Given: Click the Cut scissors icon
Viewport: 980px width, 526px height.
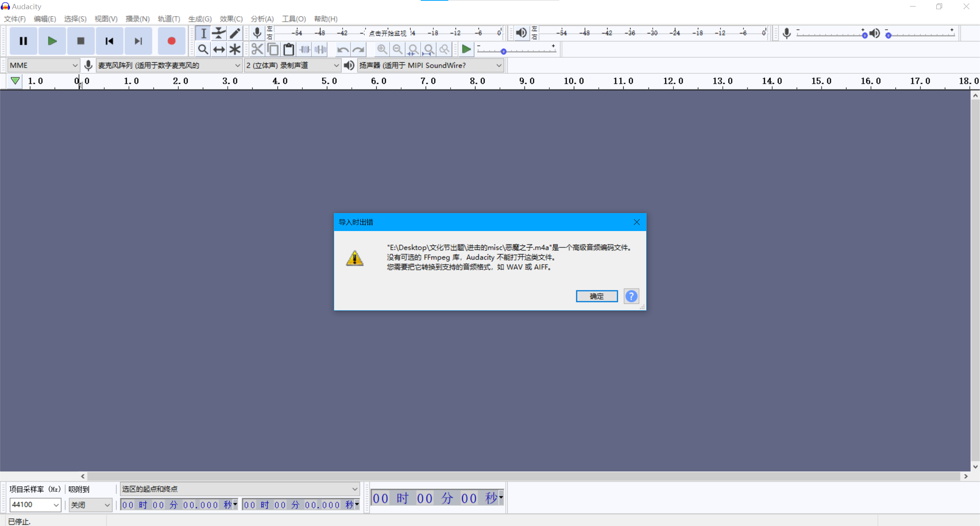Looking at the screenshot, I should click(x=257, y=49).
